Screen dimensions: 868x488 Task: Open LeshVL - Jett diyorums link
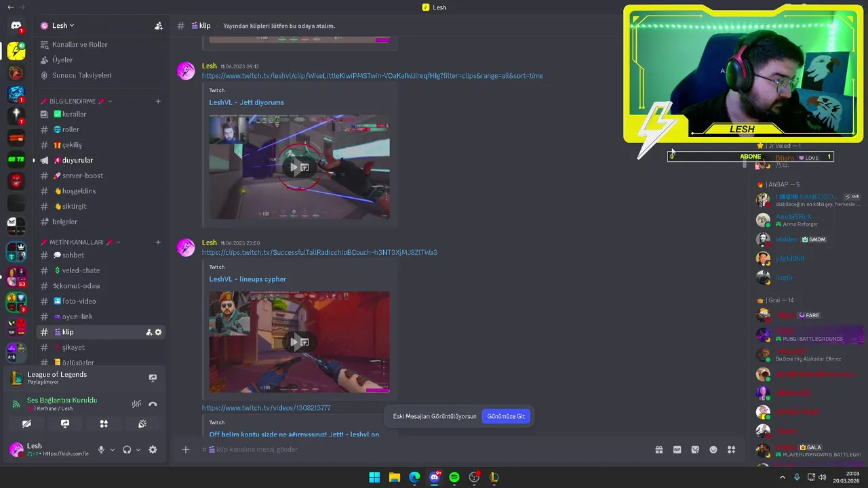[x=246, y=102]
